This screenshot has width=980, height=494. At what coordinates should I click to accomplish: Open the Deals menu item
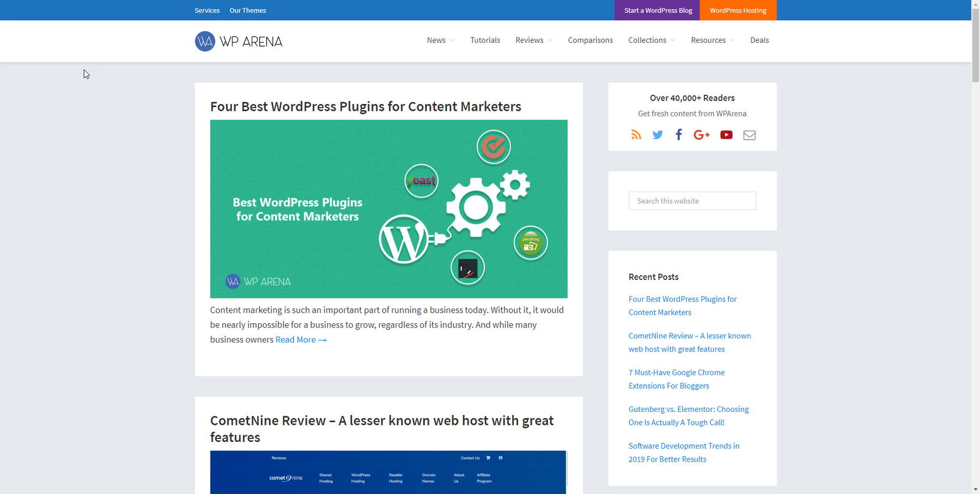click(759, 40)
